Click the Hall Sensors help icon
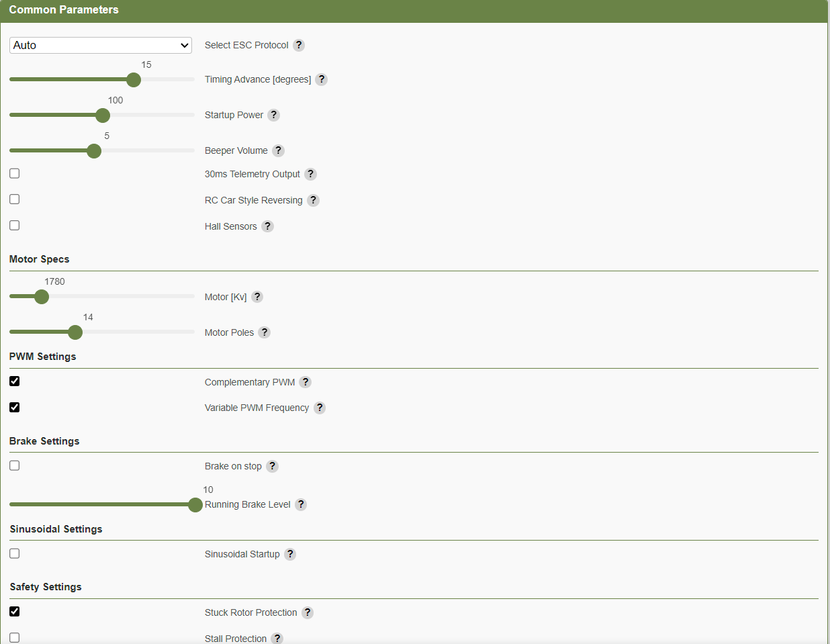Image resolution: width=830 pixels, height=644 pixels. [267, 226]
